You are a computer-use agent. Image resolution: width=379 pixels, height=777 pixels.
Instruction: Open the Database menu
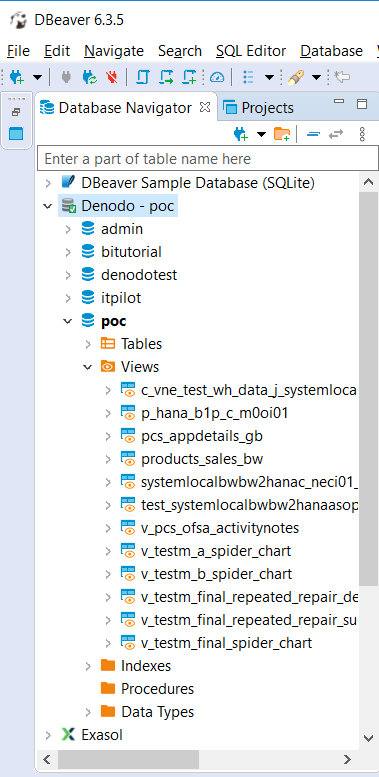tap(331, 51)
